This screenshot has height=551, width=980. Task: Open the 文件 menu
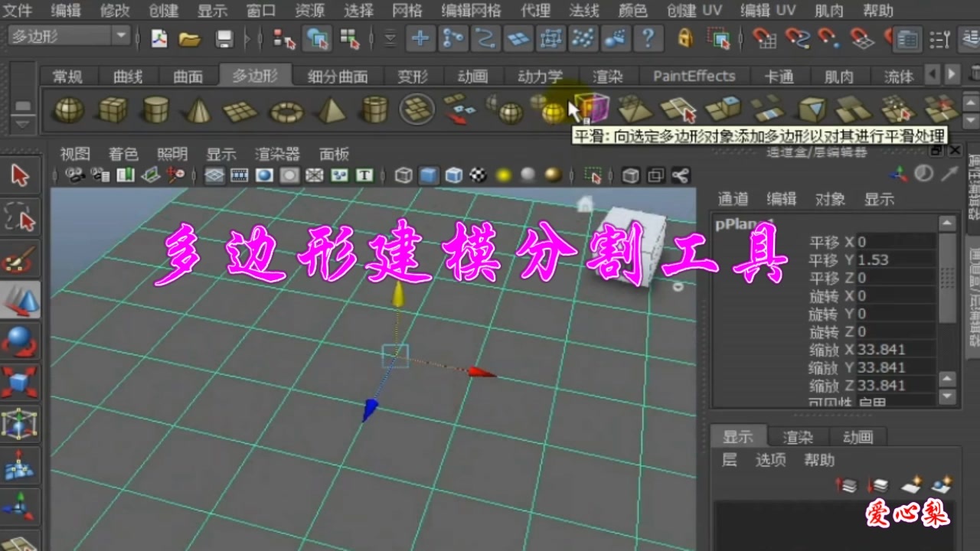pyautogui.click(x=18, y=11)
